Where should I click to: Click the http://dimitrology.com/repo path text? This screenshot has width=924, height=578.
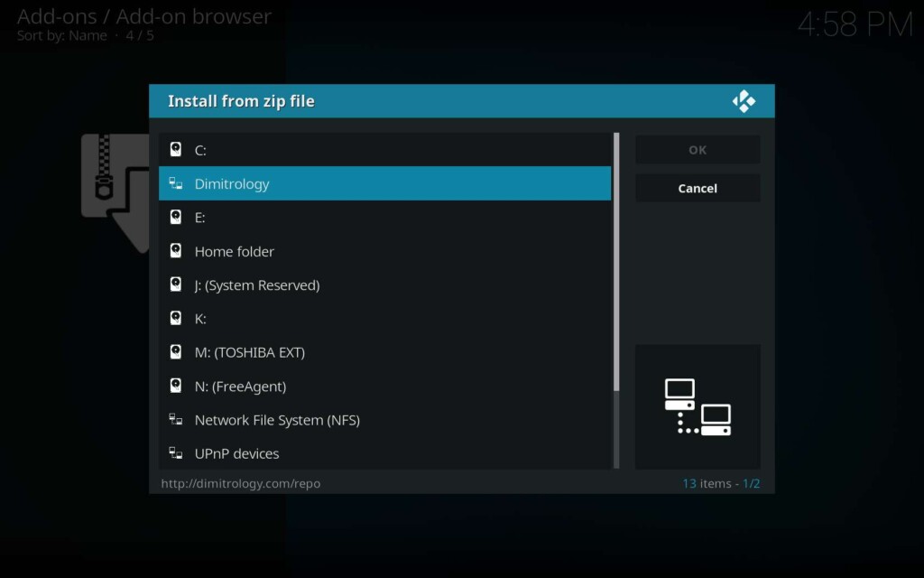tap(240, 483)
